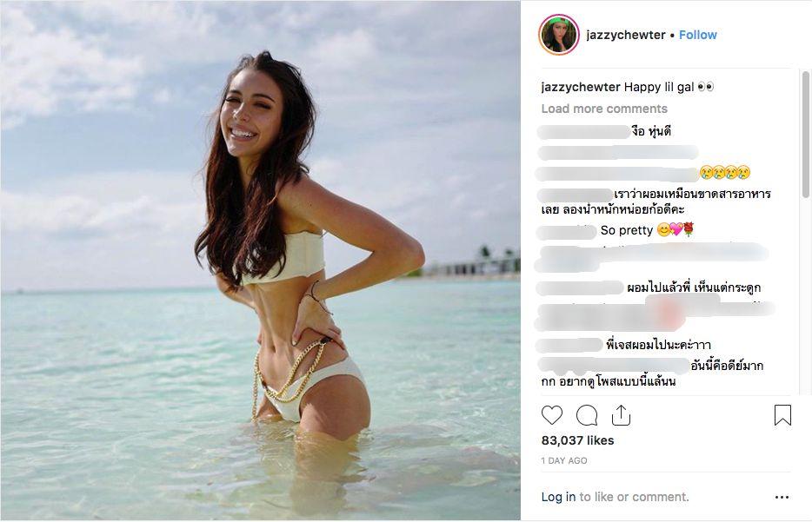Click the heart like icon

click(552, 415)
